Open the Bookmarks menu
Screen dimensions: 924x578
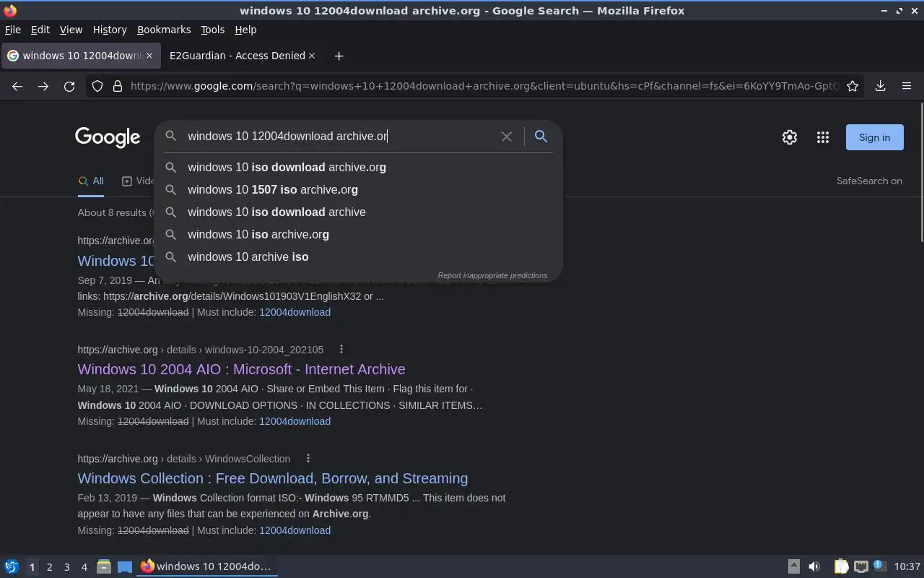click(x=164, y=30)
